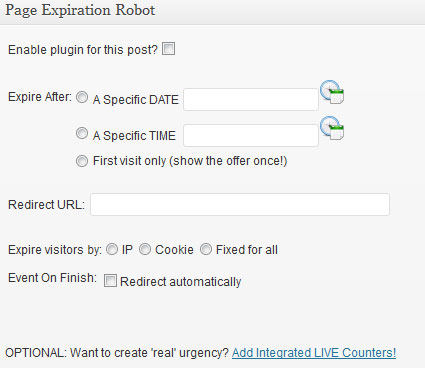This screenshot has width=425, height=368.
Task: Select the A Specific DATE radio button
Action: [82, 97]
